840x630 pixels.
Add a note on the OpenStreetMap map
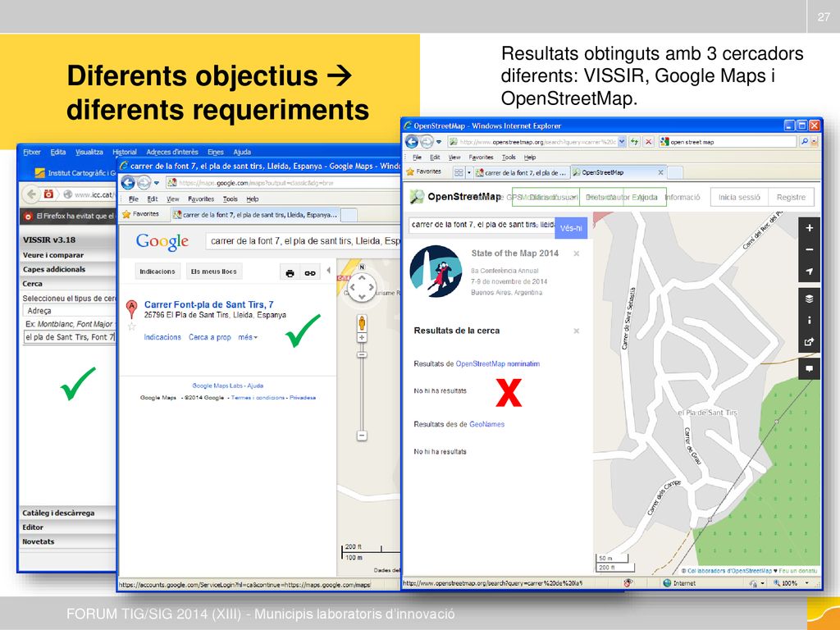pyautogui.click(x=809, y=369)
